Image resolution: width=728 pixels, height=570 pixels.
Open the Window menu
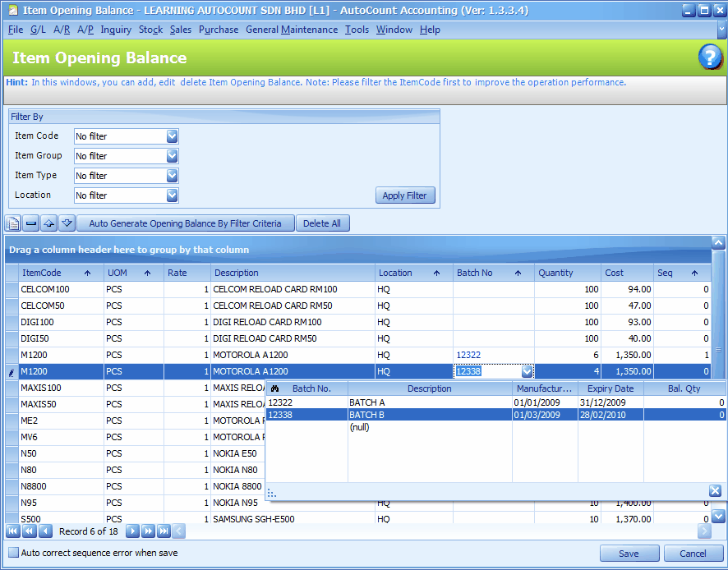[394, 30]
